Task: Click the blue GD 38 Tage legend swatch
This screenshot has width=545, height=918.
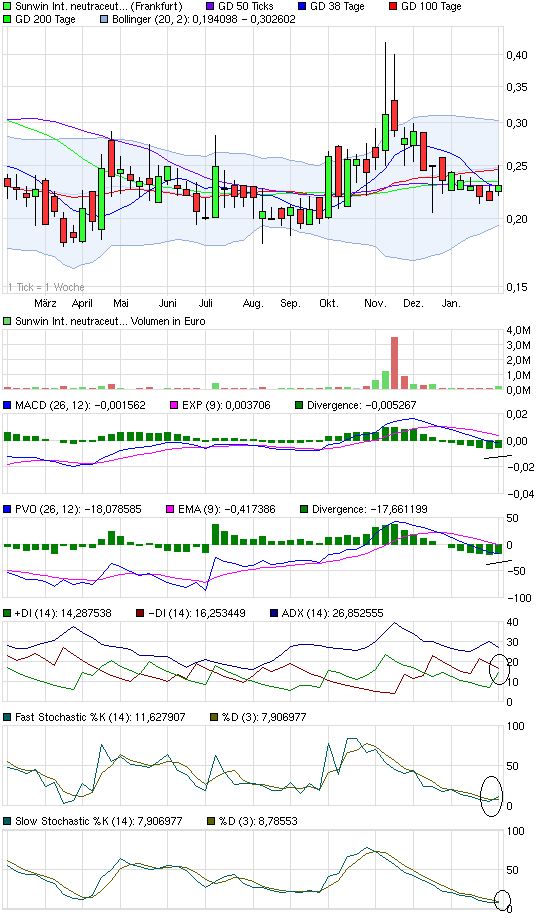Action: pos(302,6)
